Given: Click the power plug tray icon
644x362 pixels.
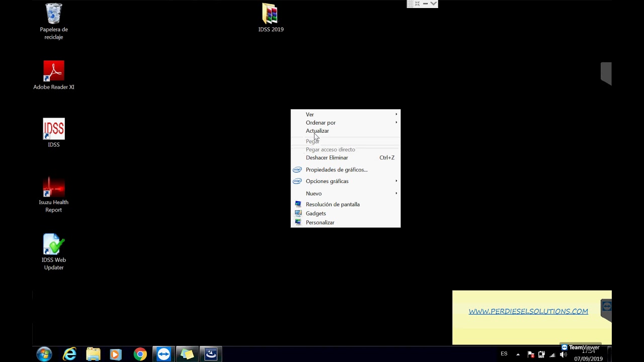Looking at the screenshot, I should pyautogui.click(x=541, y=354).
